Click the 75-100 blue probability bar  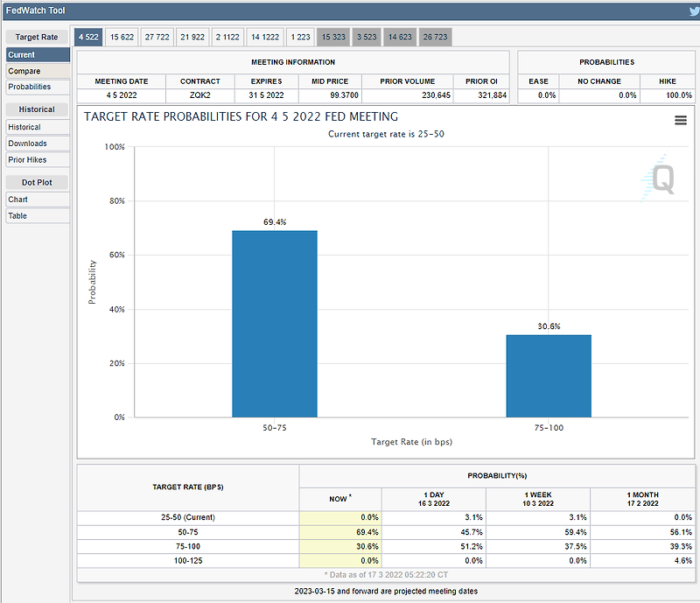549,376
